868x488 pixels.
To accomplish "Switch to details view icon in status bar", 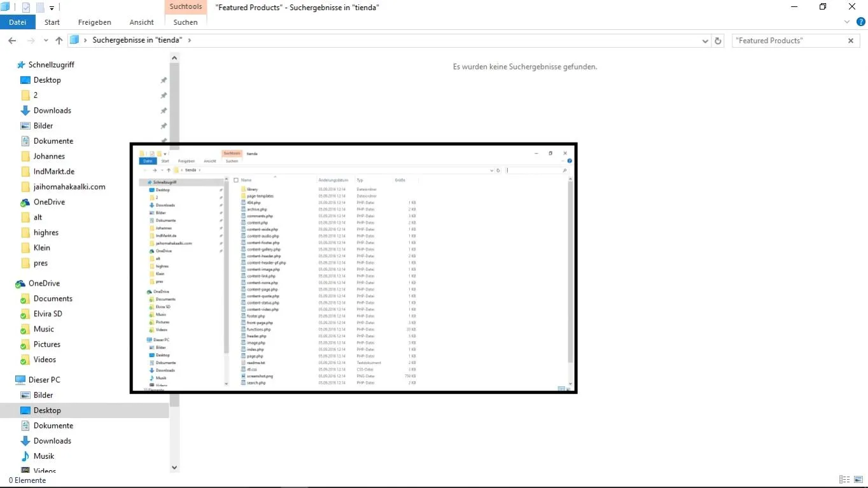I will [x=844, y=480].
